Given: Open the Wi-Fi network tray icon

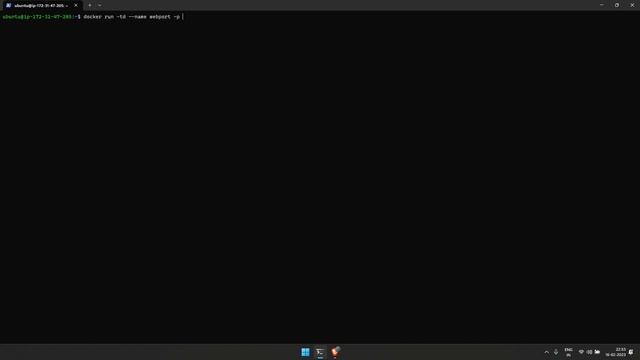Looking at the screenshot, I should [x=581, y=352].
